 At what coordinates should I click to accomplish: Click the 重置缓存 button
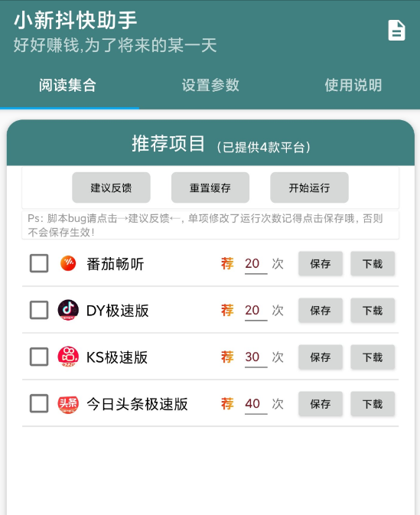(x=210, y=187)
